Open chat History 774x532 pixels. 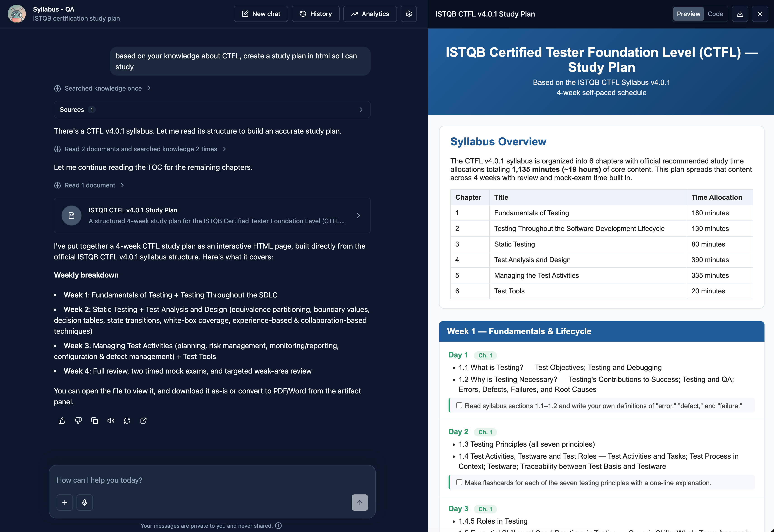click(315, 14)
